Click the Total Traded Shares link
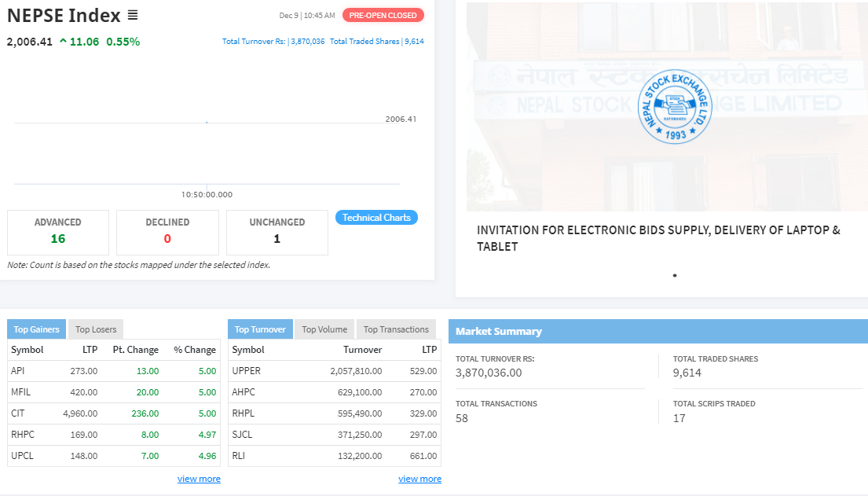 point(377,42)
